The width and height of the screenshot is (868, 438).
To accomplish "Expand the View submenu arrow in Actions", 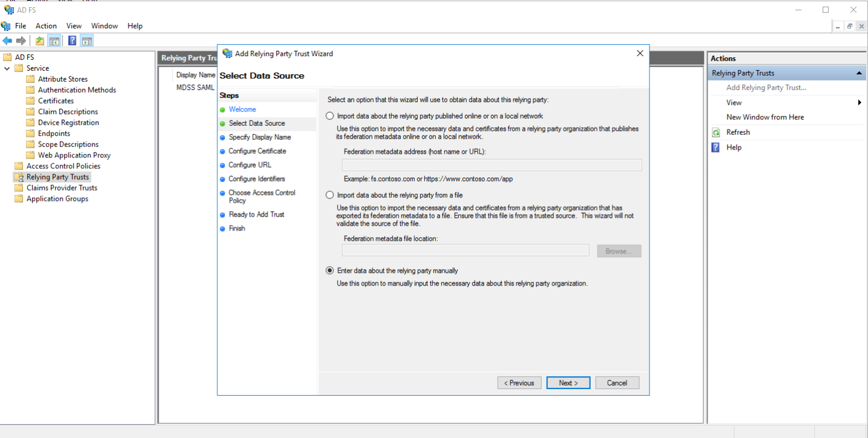I will click(860, 103).
